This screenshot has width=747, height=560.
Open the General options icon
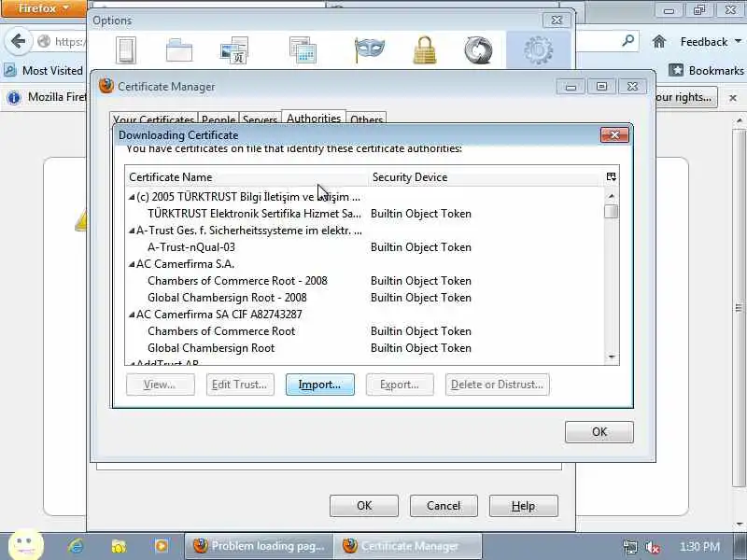(x=126, y=50)
